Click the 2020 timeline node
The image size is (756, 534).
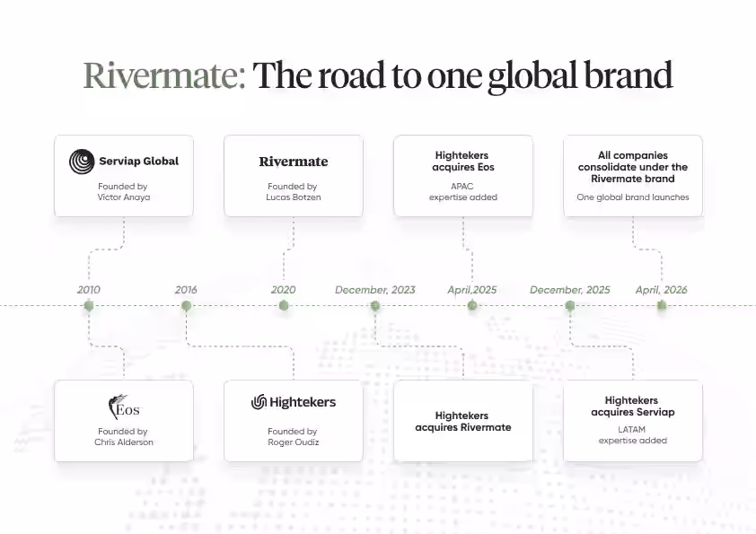point(284,305)
